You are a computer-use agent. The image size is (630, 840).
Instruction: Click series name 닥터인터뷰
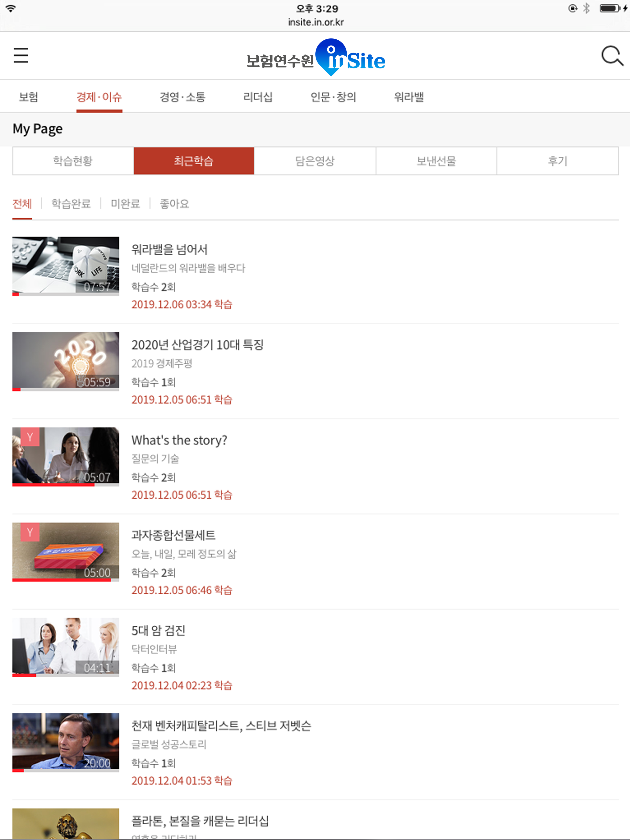pyautogui.click(x=154, y=650)
